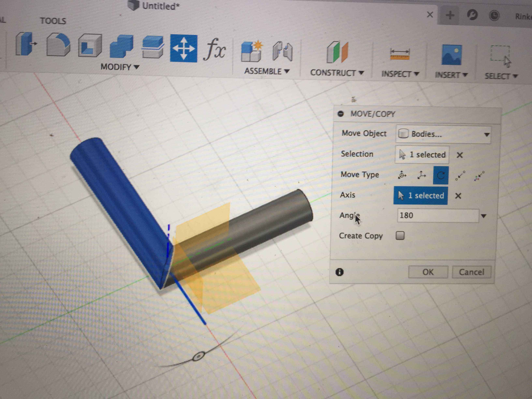Open the Move Object Bodies dropdown
532x399 pixels.
pyautogui.click(x=443, y=134)
